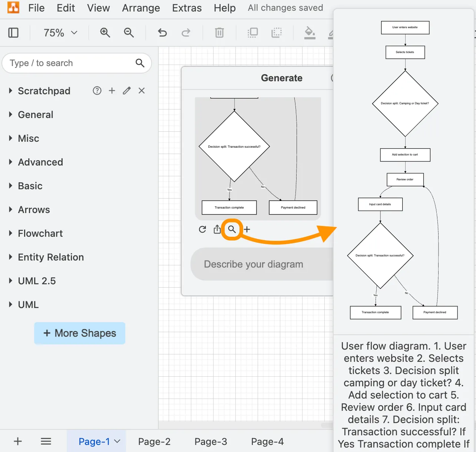Viewport: 476px width, 452px height.
Task: Redo the last action
Action: (186, 33)
